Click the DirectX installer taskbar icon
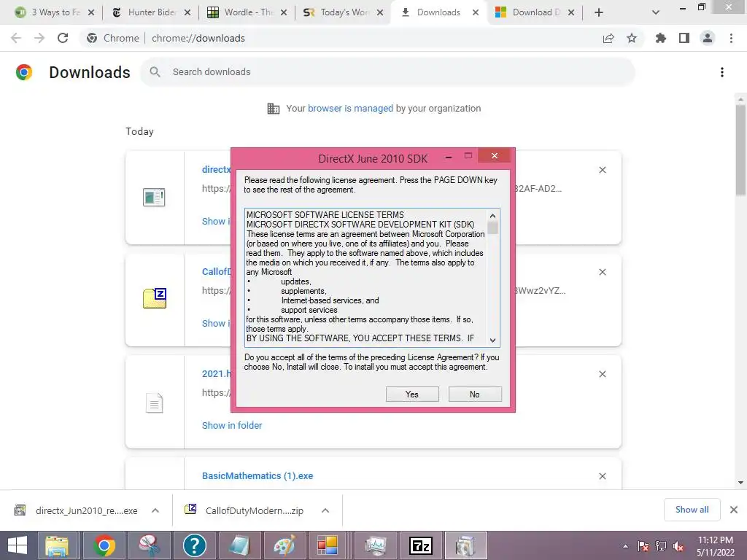 click(x=466, y=545)
